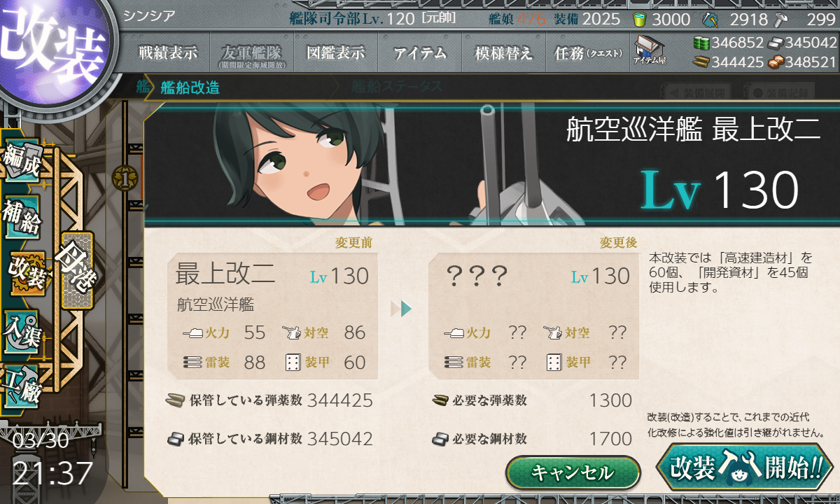The image size is (840, 504).
Task: Open the アイテム屋 item shop icon
Action: point(650,50)
